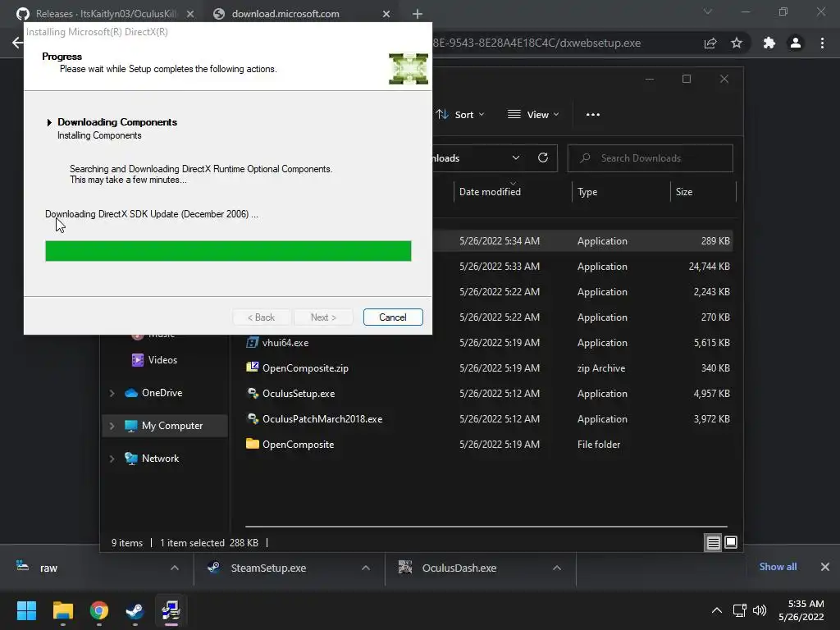Open the Chrome three-dot menu
The image size is (840, 630).
(x=822, y=43)
